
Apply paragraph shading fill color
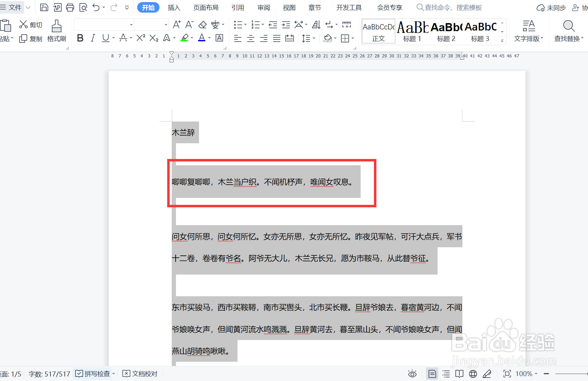click(x=328, y=39)
